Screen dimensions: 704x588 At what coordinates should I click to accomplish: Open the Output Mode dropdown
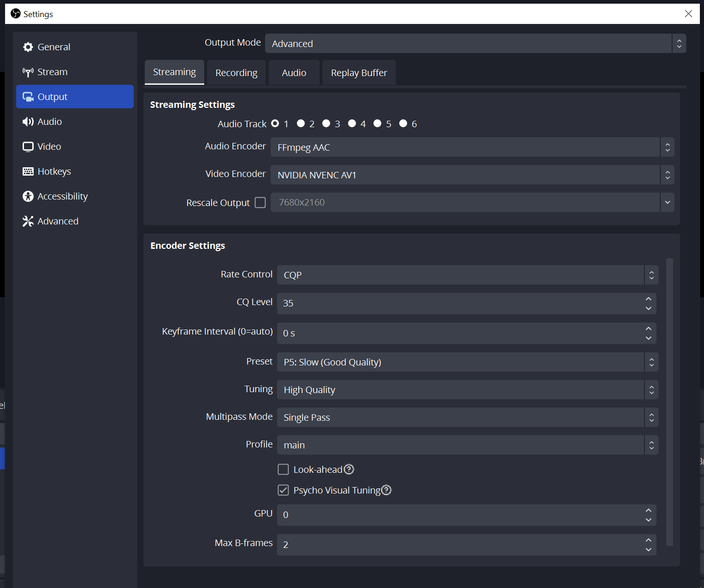pos(475,43)
